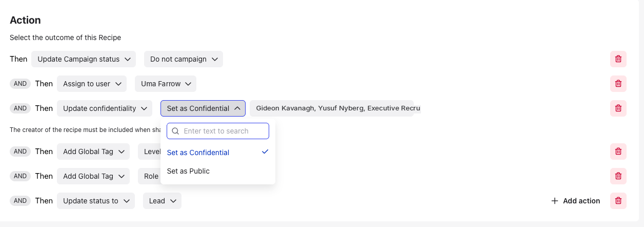The width and height of the screenshot is (644, 227).
Task: Click the AND label on Update confidentiality row
Action: (x=20, y=108)
